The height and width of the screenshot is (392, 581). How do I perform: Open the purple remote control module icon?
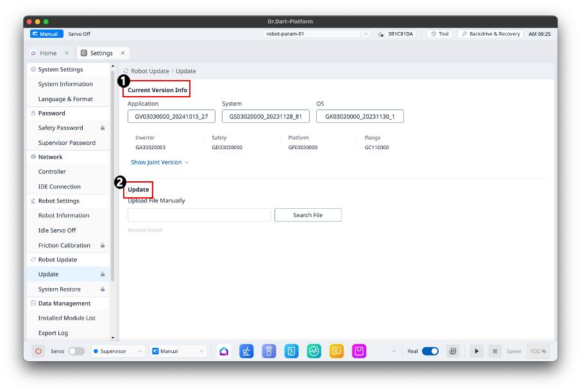point(269,351)
